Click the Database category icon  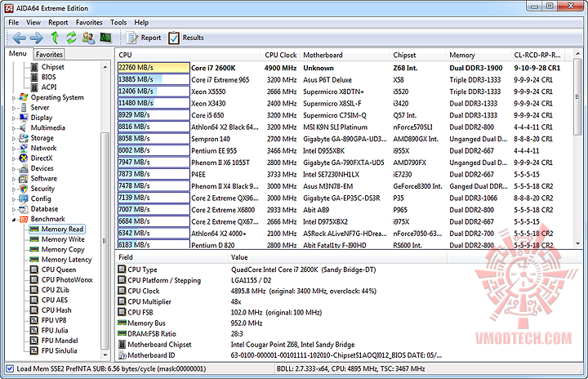pyautogui.click(x=23, y=209)
